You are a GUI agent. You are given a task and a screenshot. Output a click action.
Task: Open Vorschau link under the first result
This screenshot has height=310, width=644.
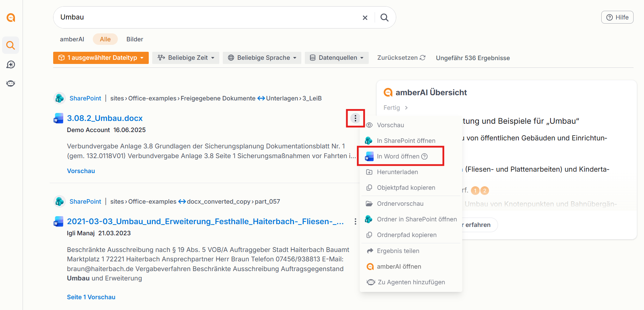click(x=81, y=171)
